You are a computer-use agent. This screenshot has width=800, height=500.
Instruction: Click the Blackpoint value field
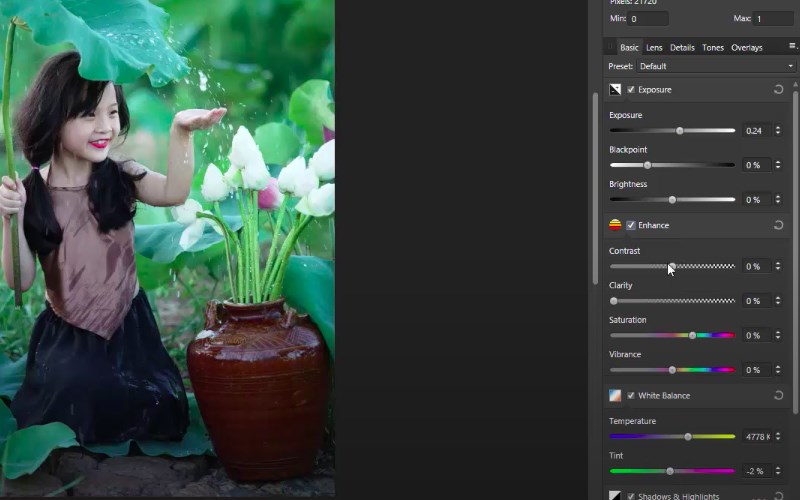pyautogui.click(x=756, y=165)
